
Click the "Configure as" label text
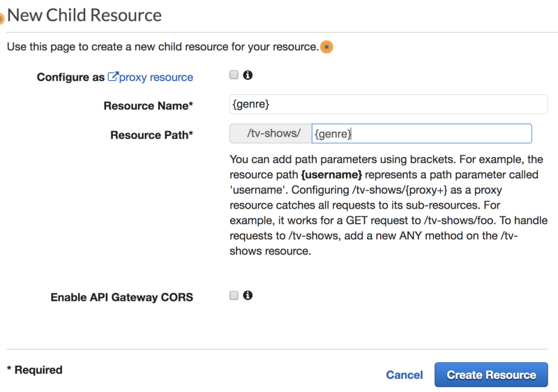click(70, 77)
